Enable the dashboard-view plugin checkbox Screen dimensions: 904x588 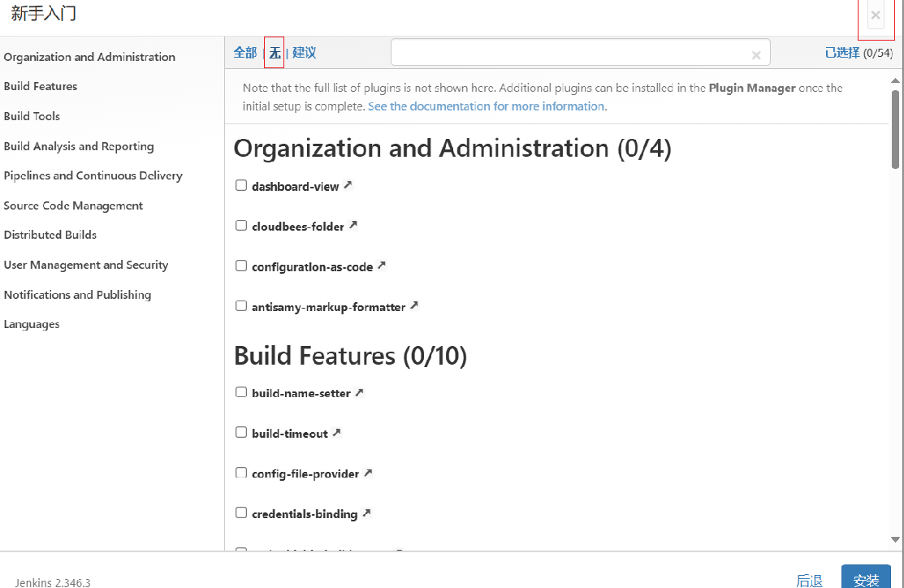click(x=241, y=185)
